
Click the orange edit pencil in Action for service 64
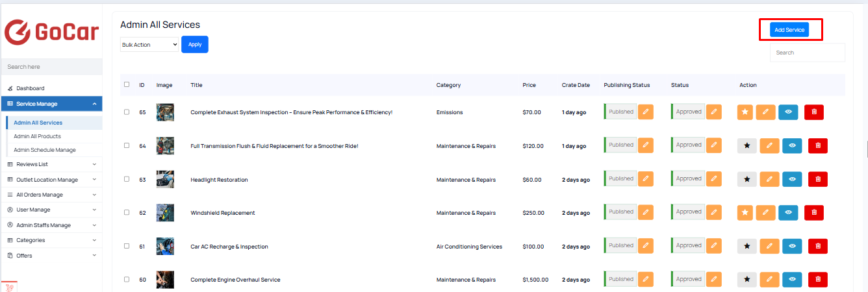pos(769,146)
